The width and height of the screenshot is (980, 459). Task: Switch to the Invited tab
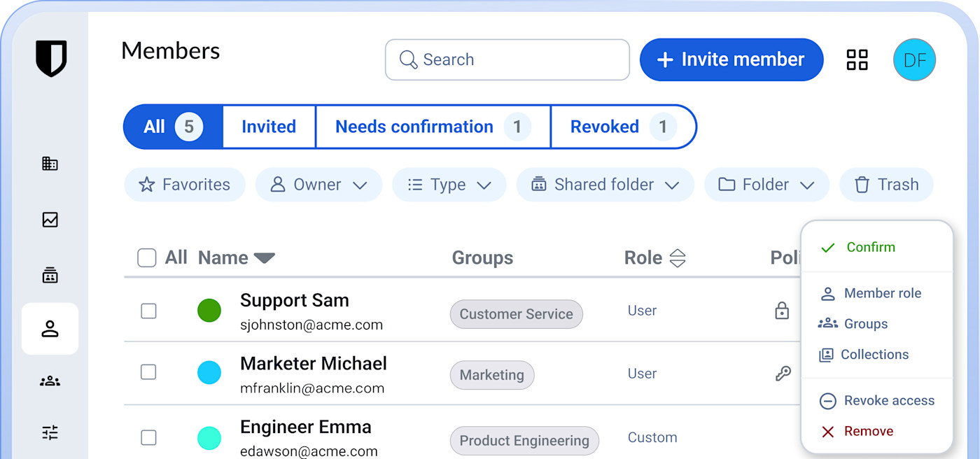(269, 127)
